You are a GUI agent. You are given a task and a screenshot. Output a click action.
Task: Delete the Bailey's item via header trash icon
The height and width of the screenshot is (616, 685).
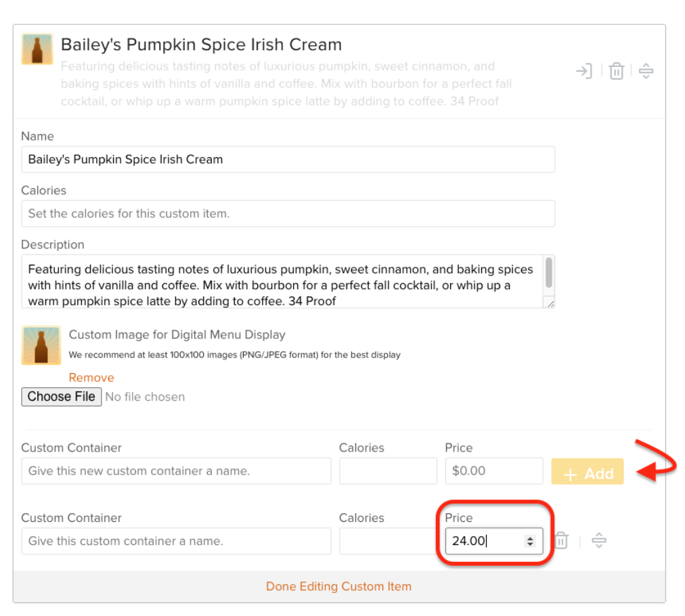(x=617, y=71)
